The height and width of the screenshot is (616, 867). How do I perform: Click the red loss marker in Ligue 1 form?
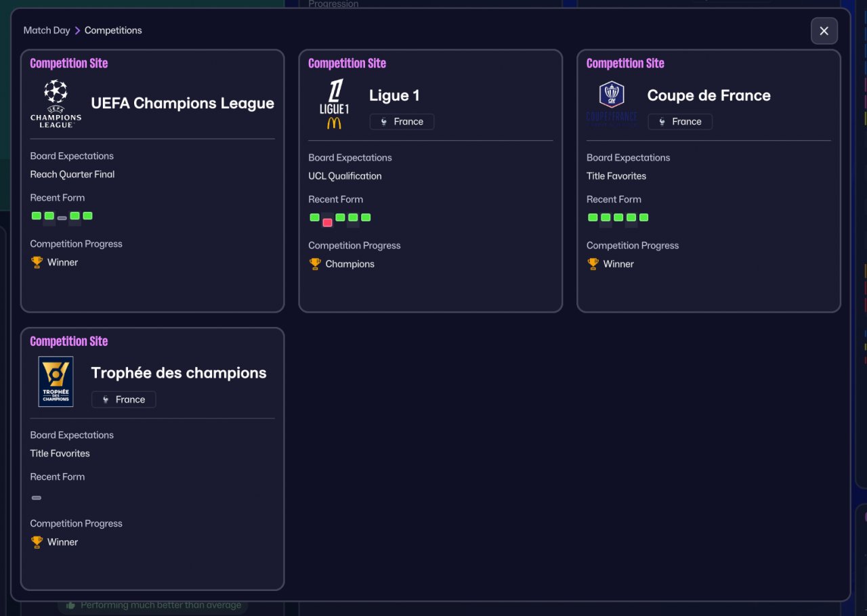[x=327, y=222]
